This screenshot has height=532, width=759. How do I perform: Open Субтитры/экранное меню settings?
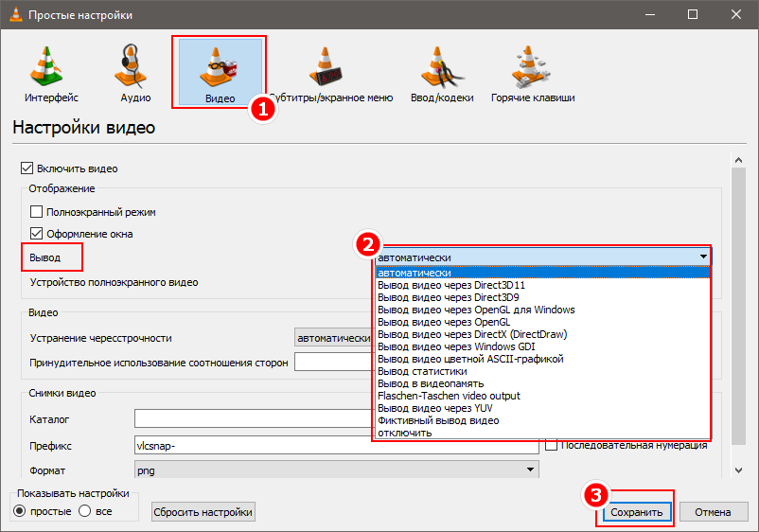click(x=331, y=74)
